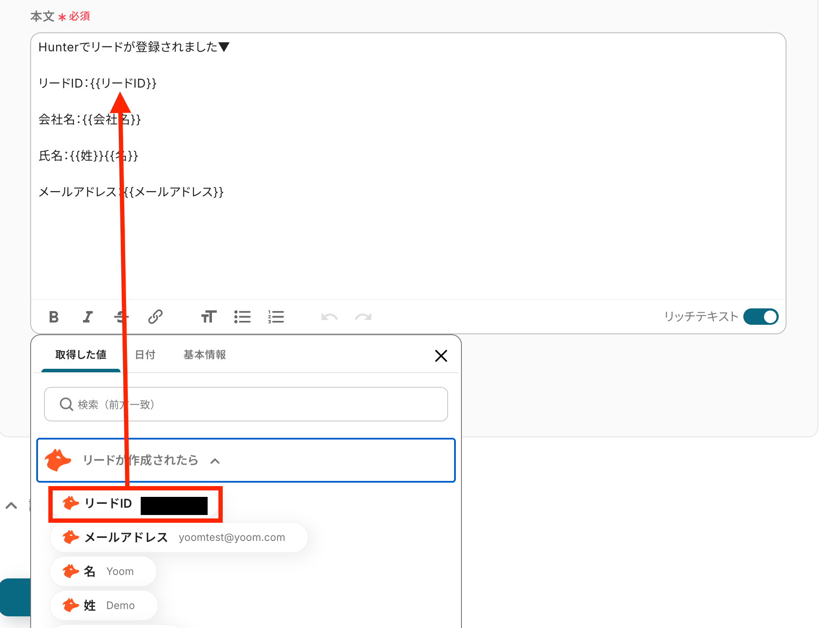Disable the リッチテキスト toggle

click(x=761, y=317)
